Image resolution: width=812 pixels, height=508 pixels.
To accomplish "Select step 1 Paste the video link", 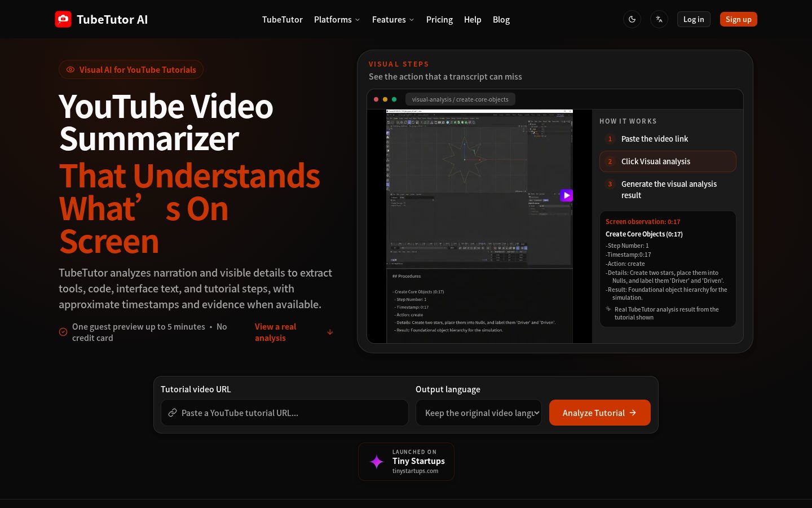I will coord(668,139).
